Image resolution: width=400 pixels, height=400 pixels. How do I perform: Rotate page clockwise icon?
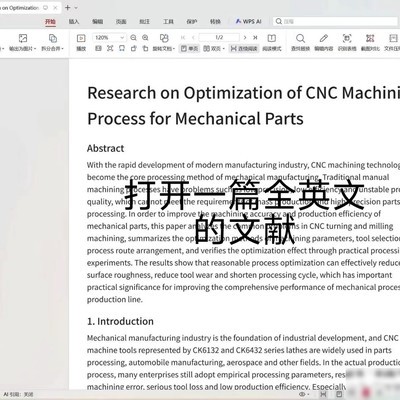coord(145,48)
